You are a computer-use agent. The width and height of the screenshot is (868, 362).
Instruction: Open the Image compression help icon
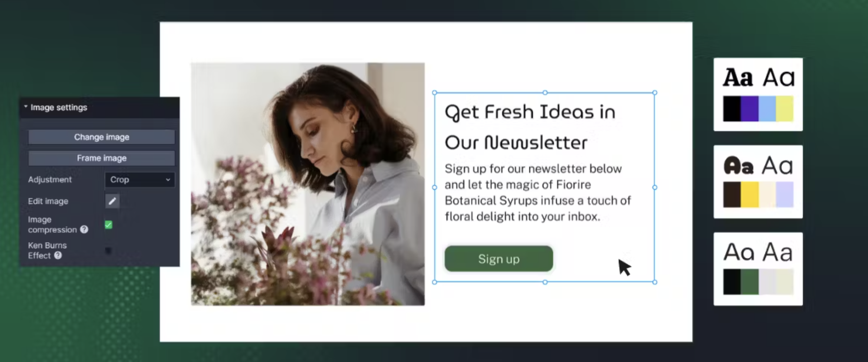[x=84, y=230]
